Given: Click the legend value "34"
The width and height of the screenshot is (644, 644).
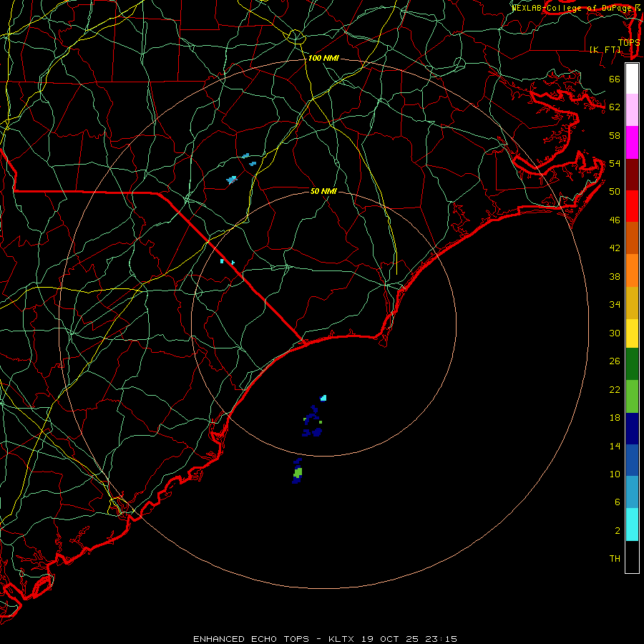Looking at the screenshot, I should pyautogui.click(x=615, y=305).
